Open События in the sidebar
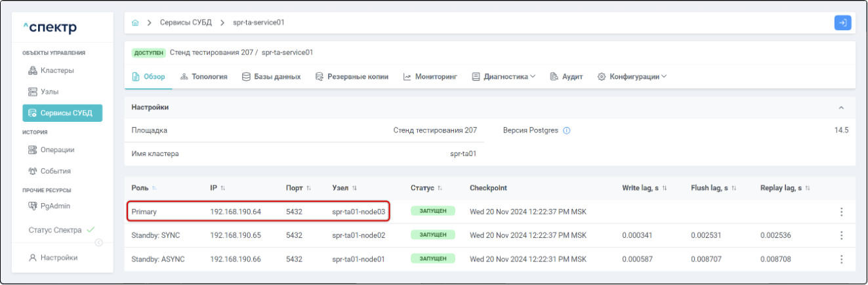 coord(55,171)
